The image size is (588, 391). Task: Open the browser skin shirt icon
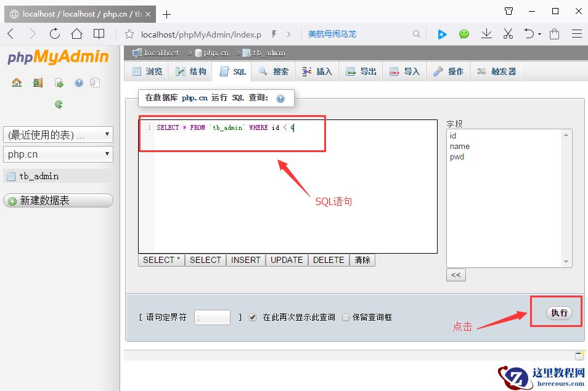click(x=509, y=11)
